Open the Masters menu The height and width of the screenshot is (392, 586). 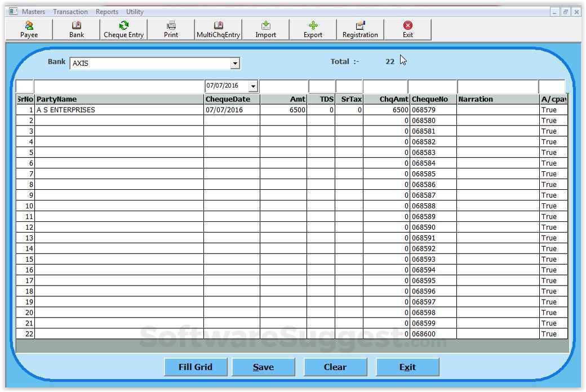(x=34, y=11)
